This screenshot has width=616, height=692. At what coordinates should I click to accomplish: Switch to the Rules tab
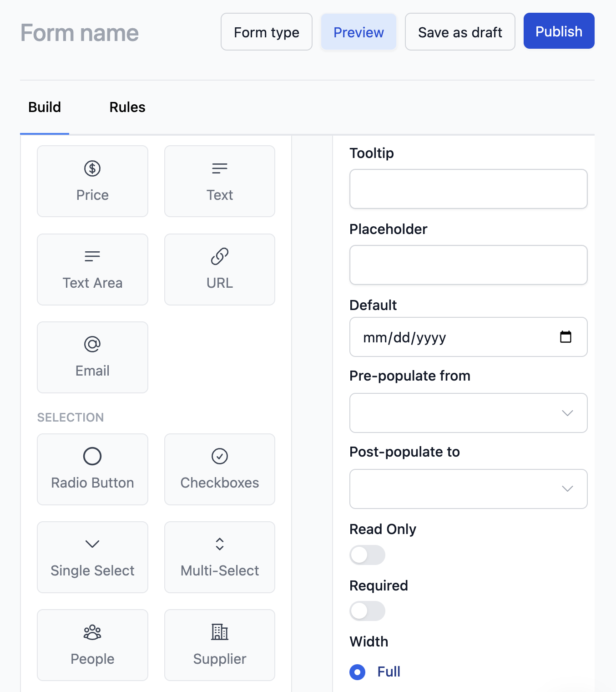[x=127, y=107]
